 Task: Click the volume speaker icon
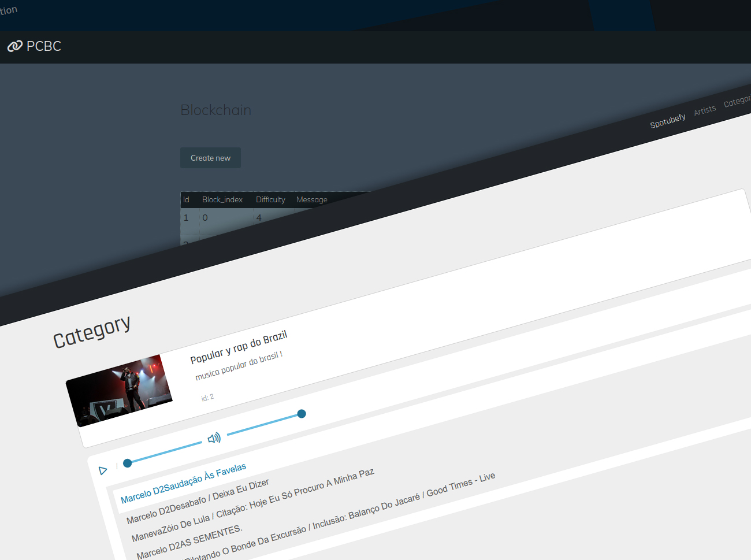[214, 438]
